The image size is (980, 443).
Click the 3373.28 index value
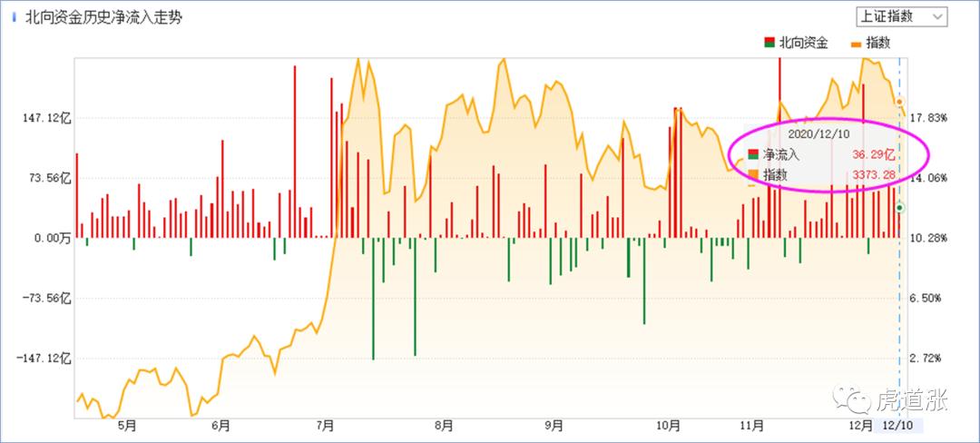pos(873,176)
